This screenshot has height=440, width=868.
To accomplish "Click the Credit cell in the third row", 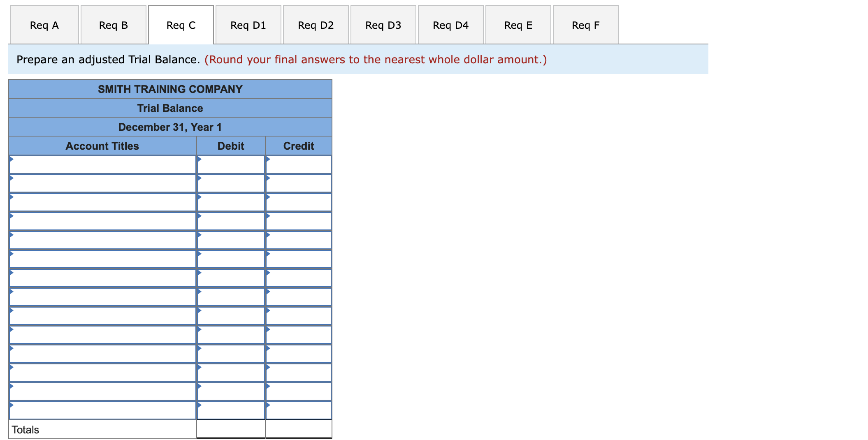I will click(298, 201).
